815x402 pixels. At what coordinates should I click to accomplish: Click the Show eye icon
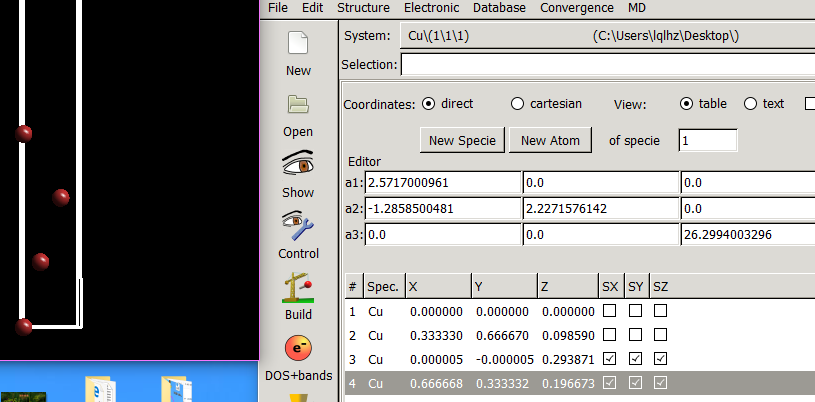point(298,163)
